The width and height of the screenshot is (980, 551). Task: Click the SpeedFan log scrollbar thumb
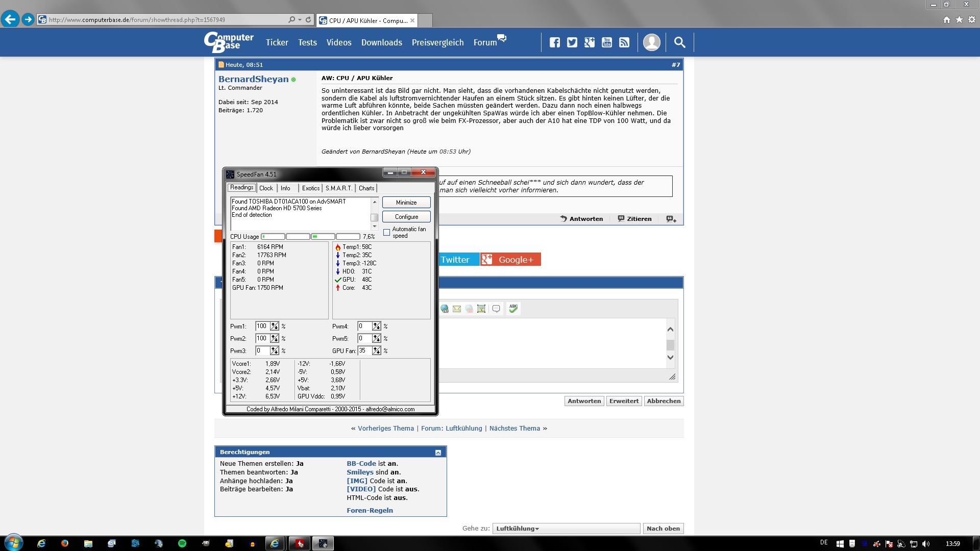click(x=375, y=217)
